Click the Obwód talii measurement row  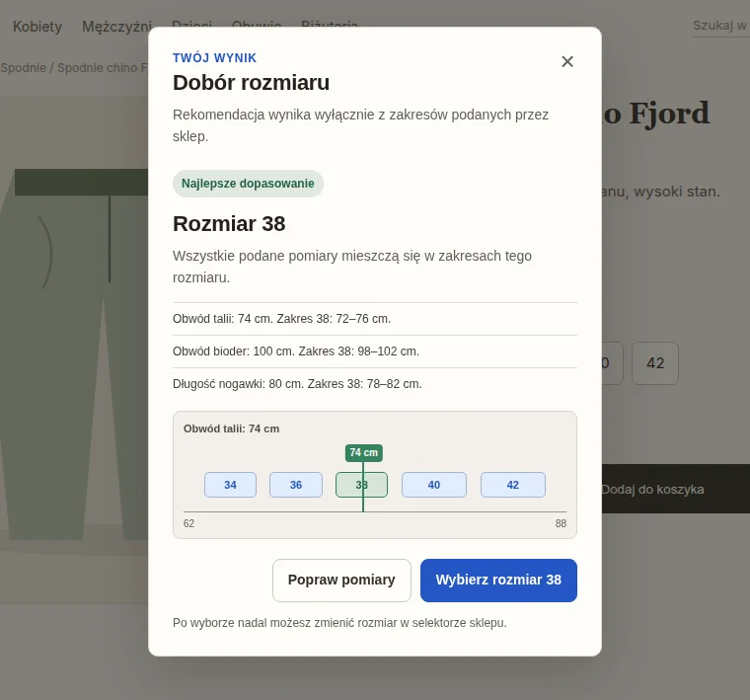[375, 319]
